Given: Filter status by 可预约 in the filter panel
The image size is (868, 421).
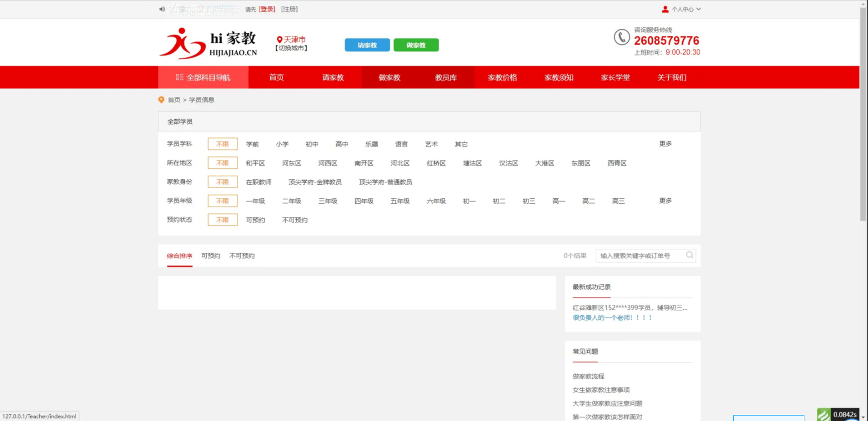Looking at the screenshot, I should 255,219.
